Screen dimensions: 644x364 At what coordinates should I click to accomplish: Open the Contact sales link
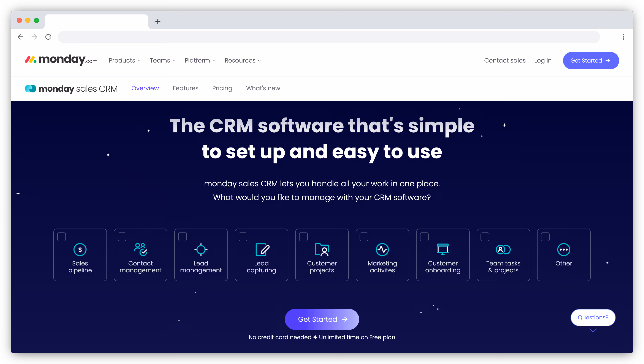click(x=504, y=60)
